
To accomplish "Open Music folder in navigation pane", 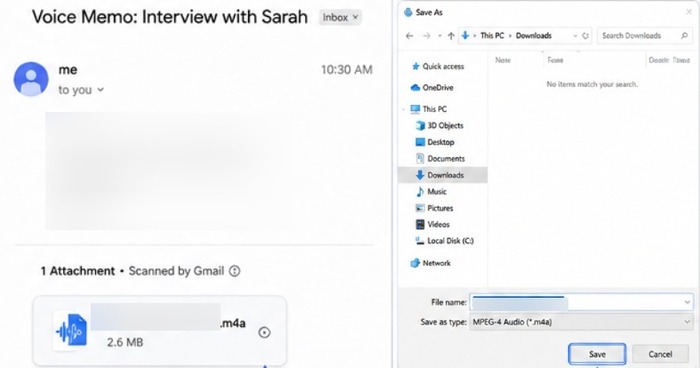I will [431, 192].
